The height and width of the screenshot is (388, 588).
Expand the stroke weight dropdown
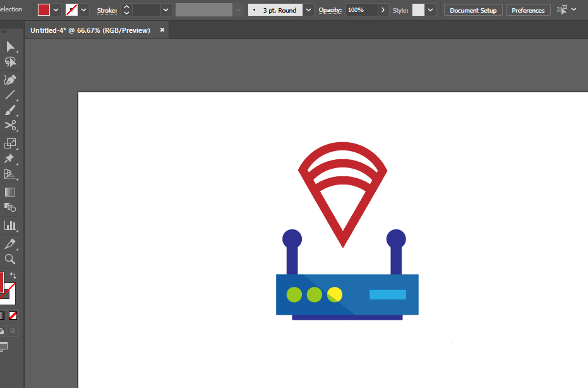point(166,10)
